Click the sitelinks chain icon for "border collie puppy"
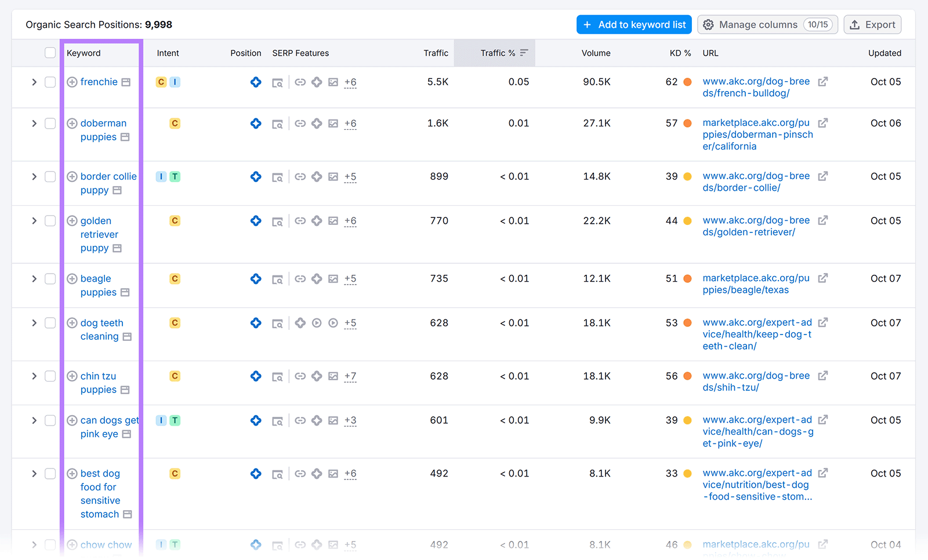The height and width of the screenshot is (560, 928). pos(300,177)
